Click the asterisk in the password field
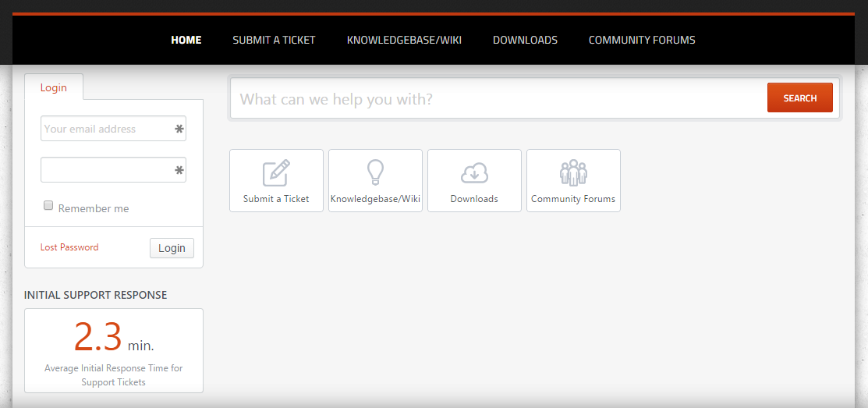Viewport: 868px width, 408px height. click(x=179, y=170)
